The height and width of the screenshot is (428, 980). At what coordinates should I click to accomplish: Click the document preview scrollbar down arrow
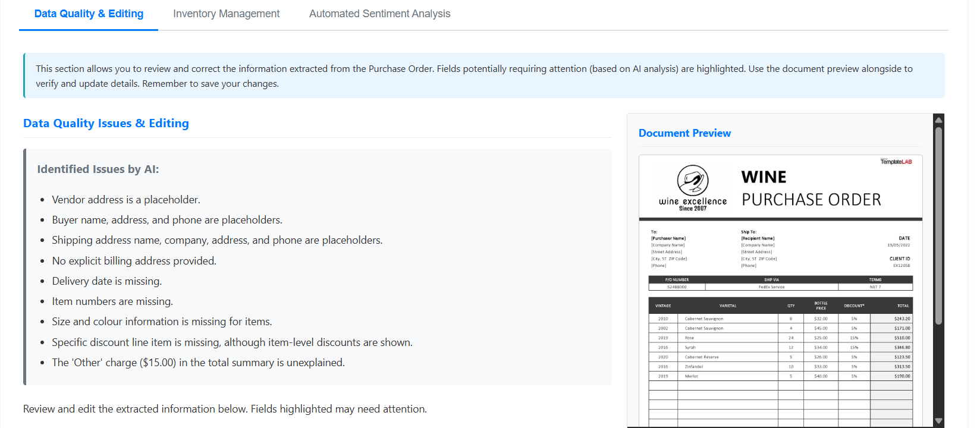(939, 421)
